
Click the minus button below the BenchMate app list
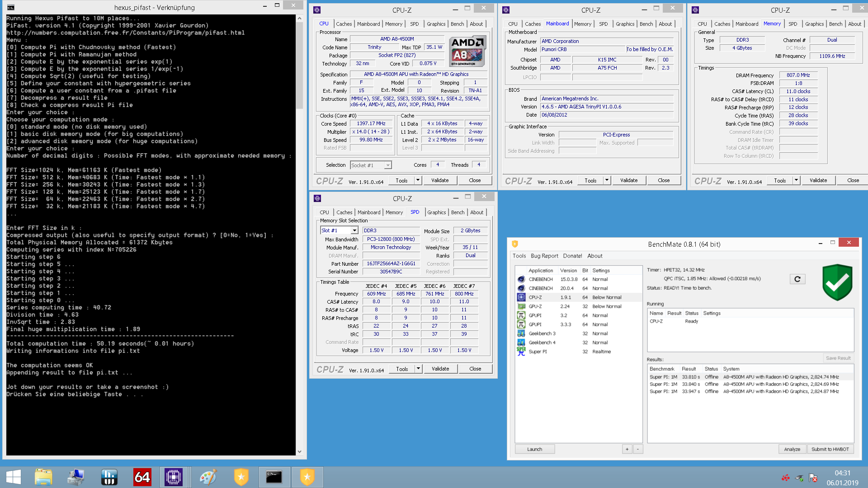pos(638,449)
